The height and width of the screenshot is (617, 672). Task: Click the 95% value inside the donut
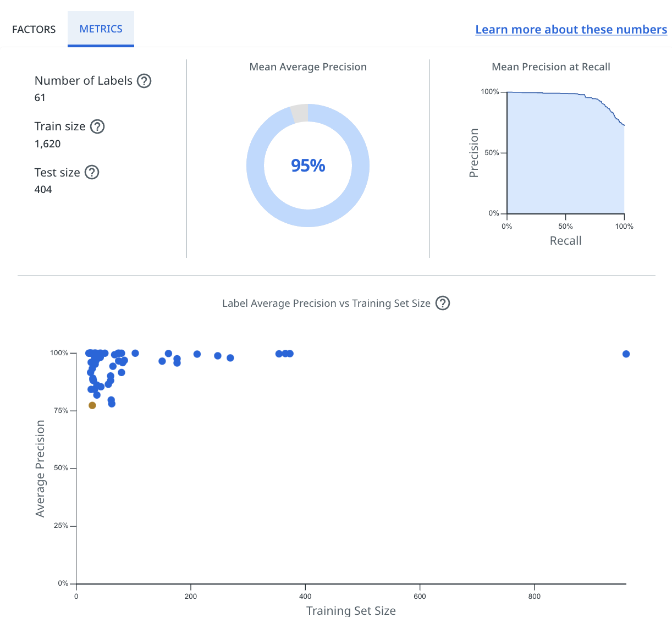pos(308,165)
